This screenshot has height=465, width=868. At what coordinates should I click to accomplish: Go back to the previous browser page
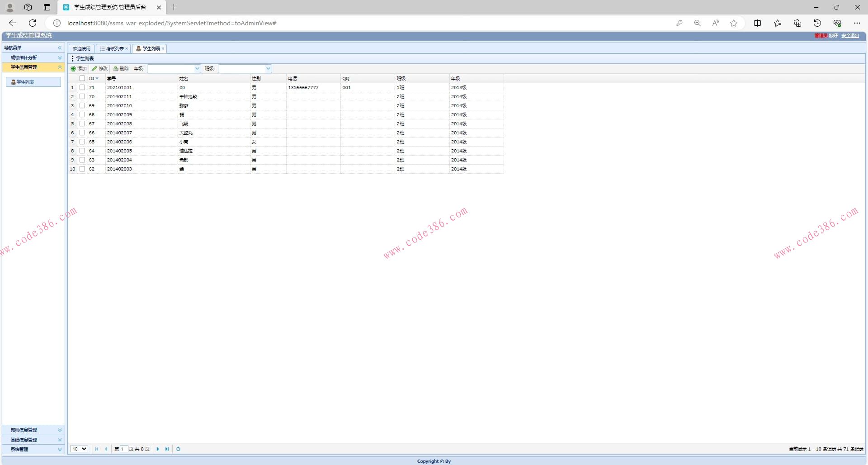click(13, 23)
